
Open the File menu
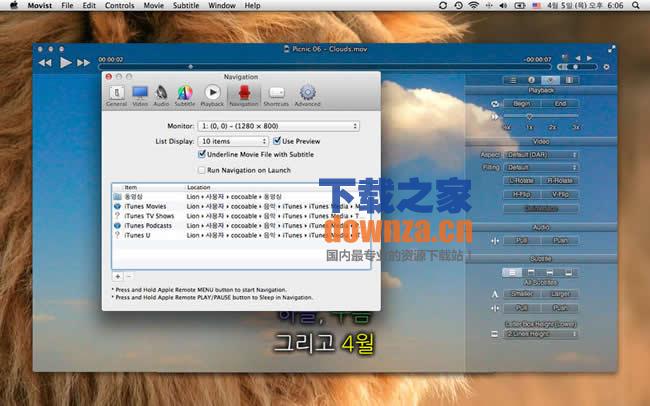pyautogui.click(x=67, y=5)
